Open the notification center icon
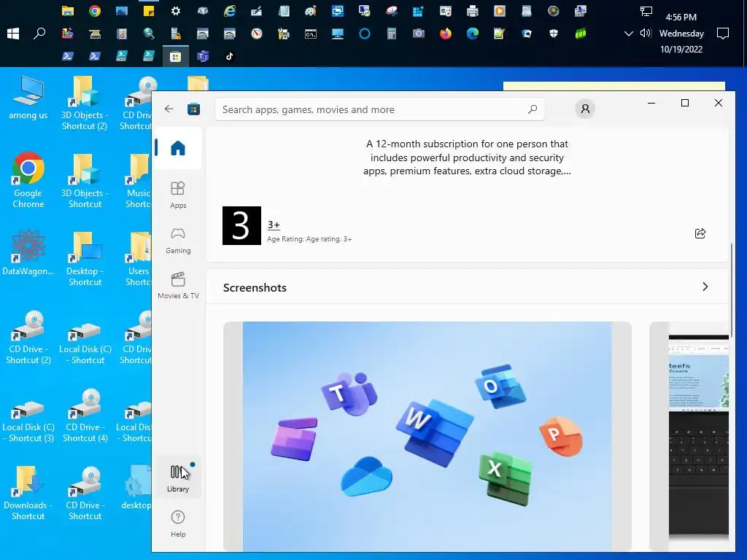Image resolution: width=747 pixels, height=560 pixels. coord(723,34)
